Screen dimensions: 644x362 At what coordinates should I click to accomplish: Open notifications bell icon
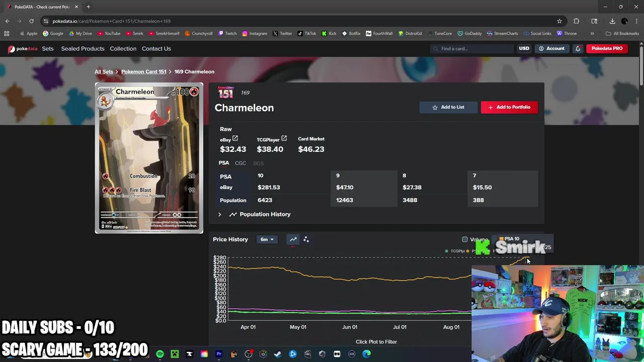pos(578,49)
